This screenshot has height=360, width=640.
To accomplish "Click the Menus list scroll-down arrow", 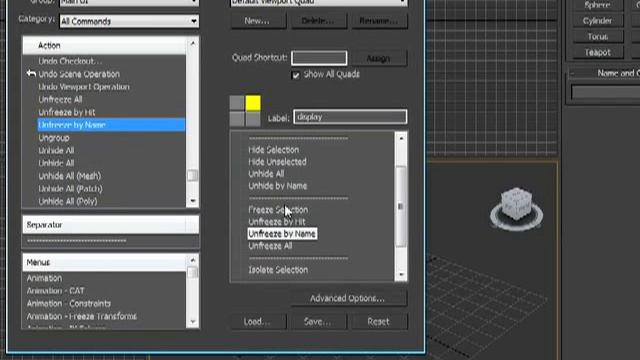I will pyautogui.click(x=193, y=322).
